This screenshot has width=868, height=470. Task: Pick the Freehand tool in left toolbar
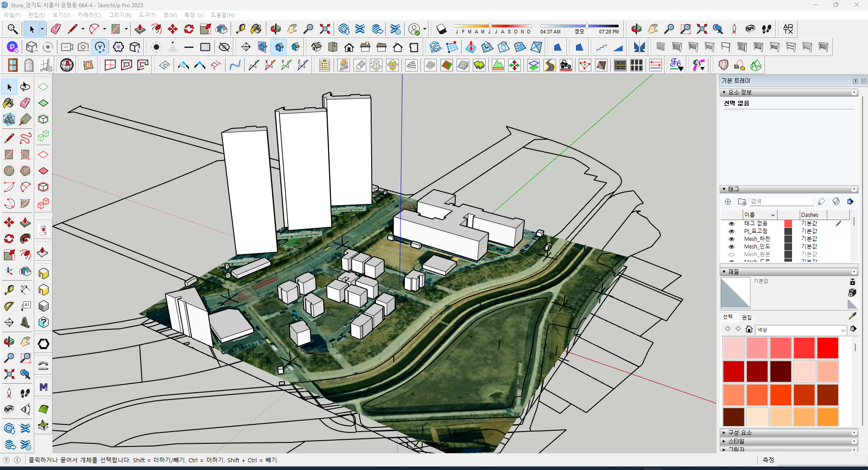click(25, 138)
